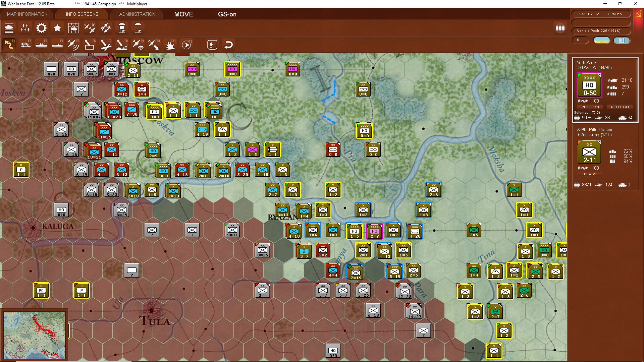Open the INFO SCREENS tab

82,14
